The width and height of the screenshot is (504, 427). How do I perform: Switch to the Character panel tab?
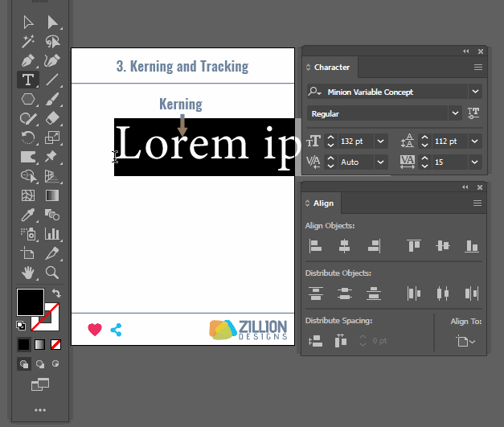click(331, 68)
